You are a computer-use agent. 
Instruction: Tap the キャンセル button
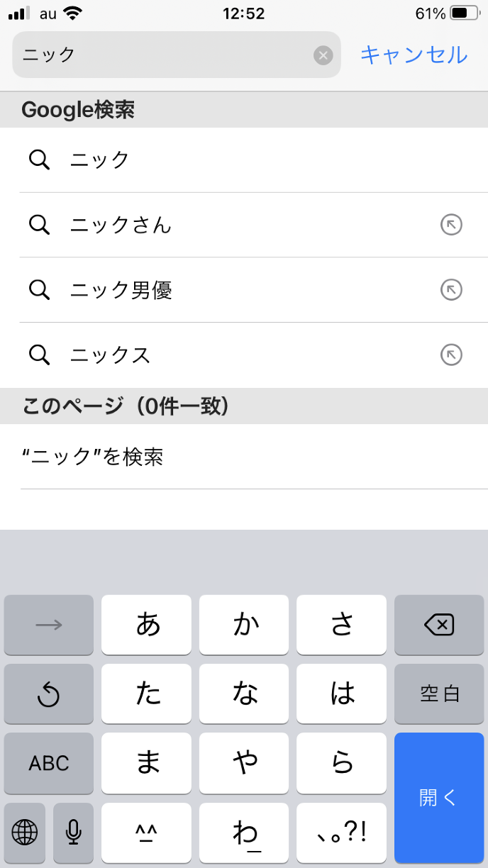tap(414, 55)
